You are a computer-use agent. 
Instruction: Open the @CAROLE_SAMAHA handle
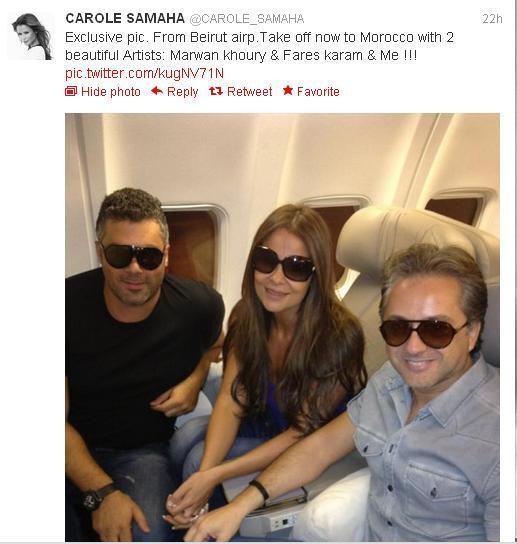click(247, 19)
